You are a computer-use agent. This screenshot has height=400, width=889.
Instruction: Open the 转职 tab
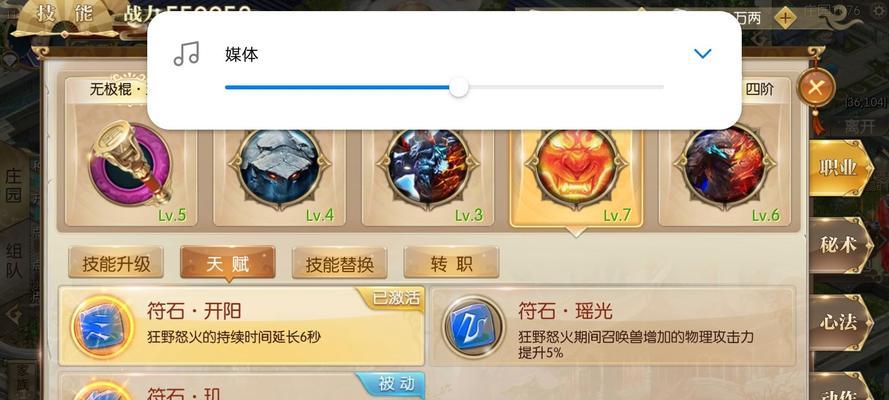click(451, 263)
